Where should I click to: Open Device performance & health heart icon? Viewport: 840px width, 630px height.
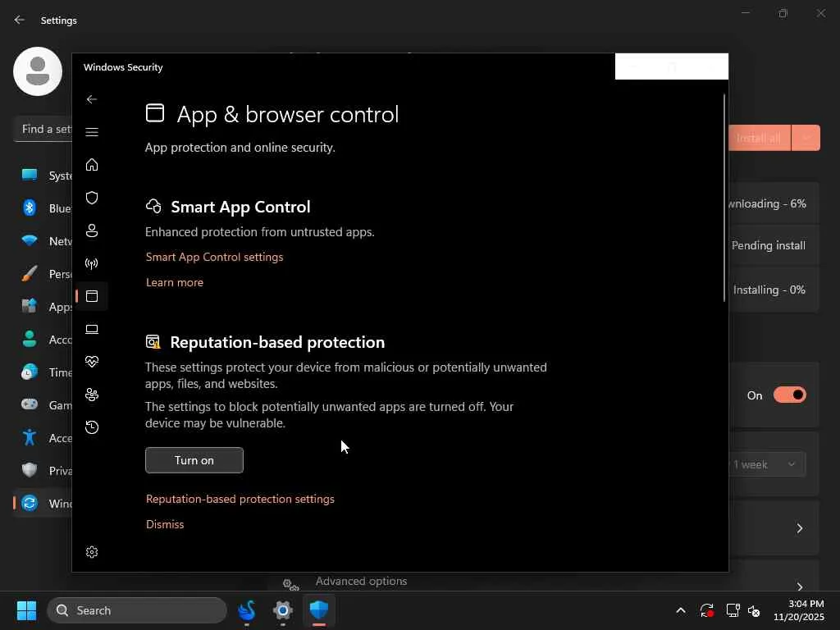click(92, 362)
